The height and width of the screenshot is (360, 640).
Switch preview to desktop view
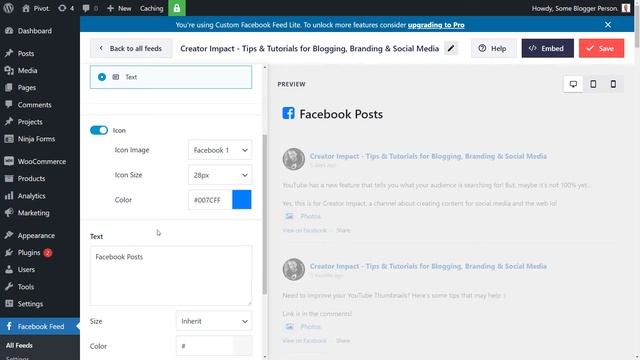[x=573, y=84]
